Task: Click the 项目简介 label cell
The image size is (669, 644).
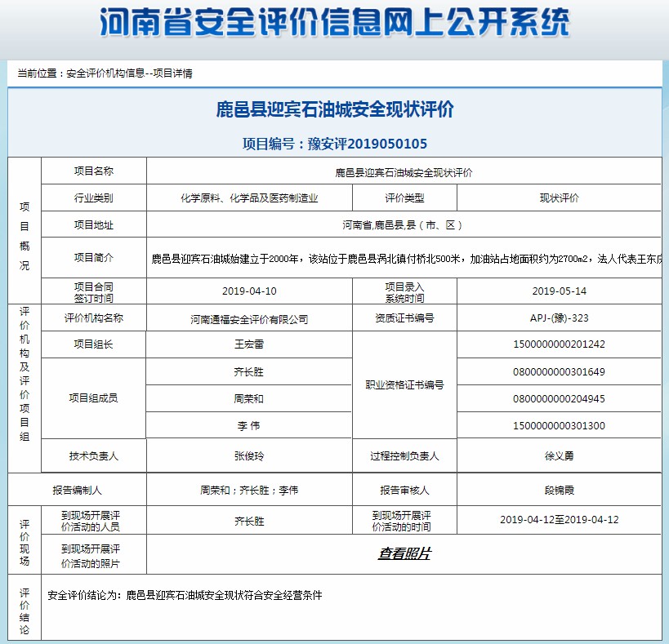Action: [x=94, y=257]
